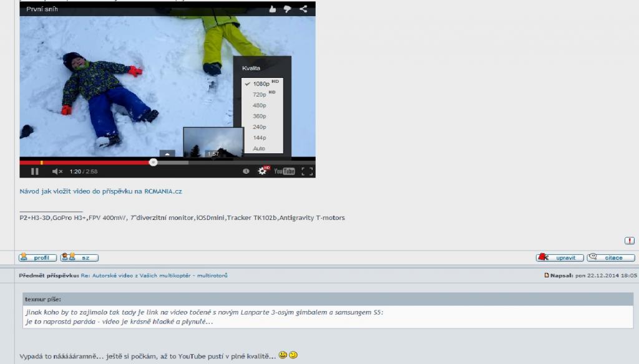Click the Watch Later clock icon
The height and width of the screenshot is (364, 639).
(246, 171)
